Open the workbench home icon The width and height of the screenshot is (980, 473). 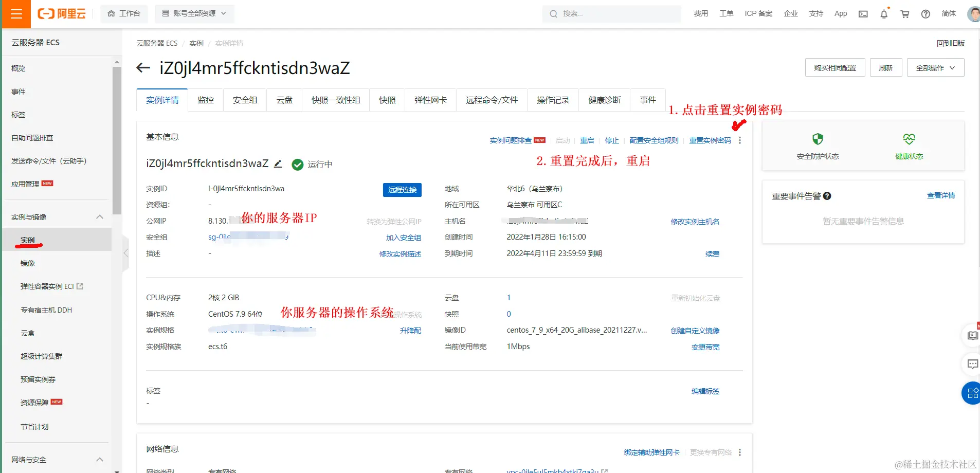(x=111, y=14)
